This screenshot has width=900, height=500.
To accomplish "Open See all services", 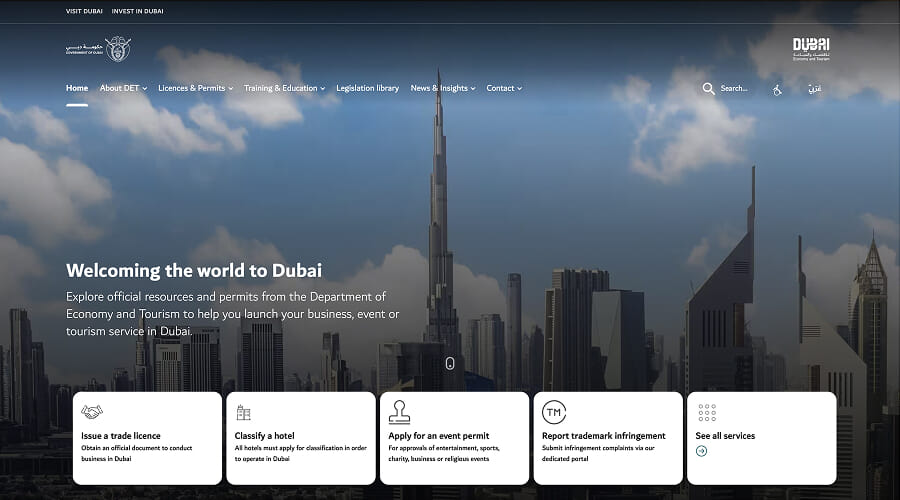I will pos(762,439).
